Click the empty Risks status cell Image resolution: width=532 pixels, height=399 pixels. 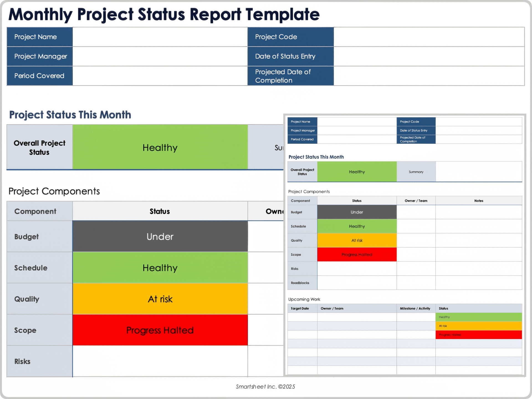coord(160,361)
